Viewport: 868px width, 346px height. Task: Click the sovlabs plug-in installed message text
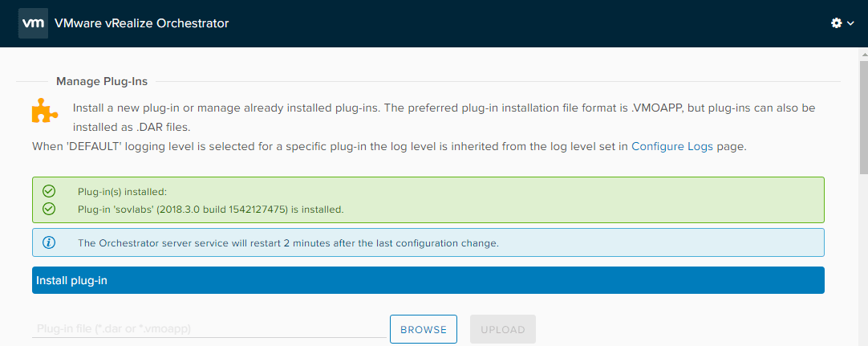(210, 210)
